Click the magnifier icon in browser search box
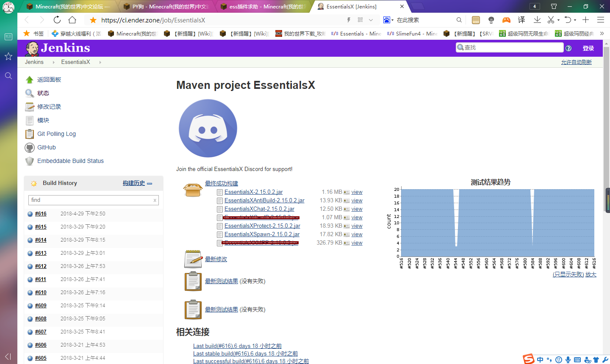The image size is (610, 364). tap(459, 20)
